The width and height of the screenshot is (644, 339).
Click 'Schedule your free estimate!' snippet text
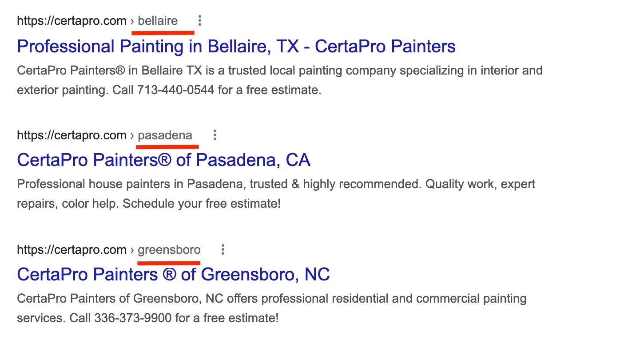(x=202, y=204)
